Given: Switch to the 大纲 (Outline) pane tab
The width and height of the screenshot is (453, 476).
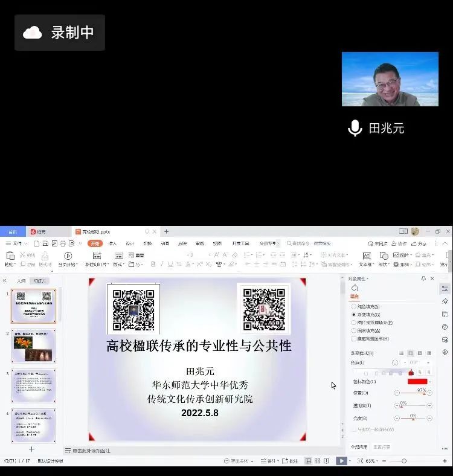Looking at the screenshot, I should tap(21, 281).
